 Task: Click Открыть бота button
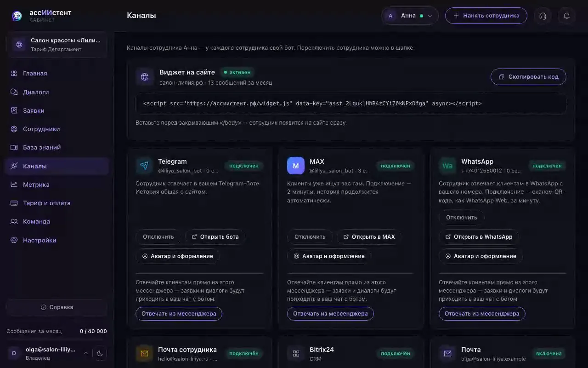[215, 237]
